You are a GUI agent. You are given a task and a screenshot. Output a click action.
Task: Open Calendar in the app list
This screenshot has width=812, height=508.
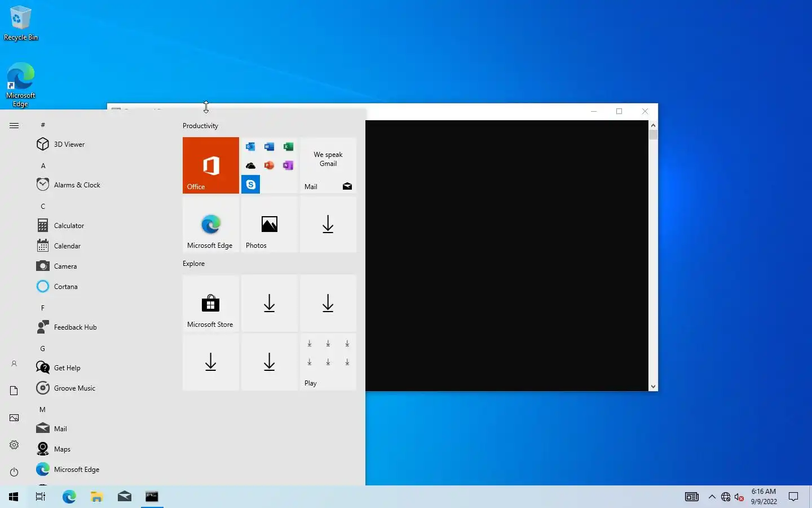101,246
